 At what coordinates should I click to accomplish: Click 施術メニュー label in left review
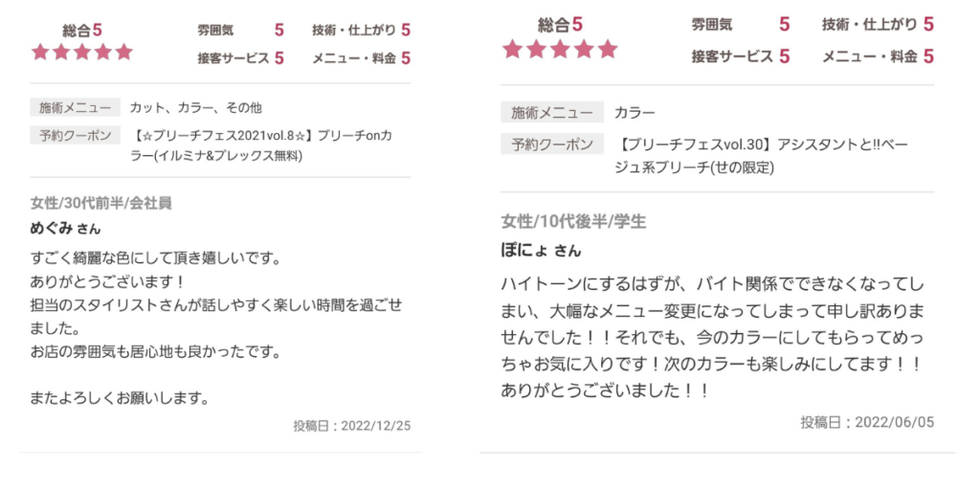click(75, 107)
